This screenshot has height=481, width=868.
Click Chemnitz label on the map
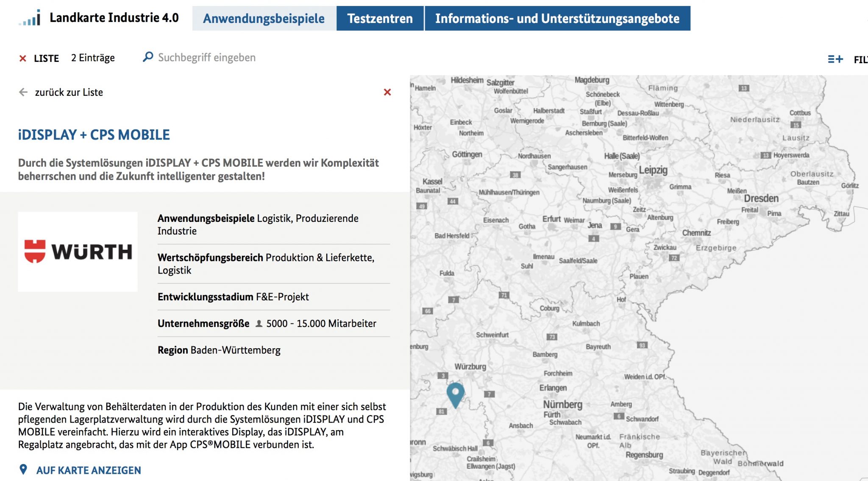696,232
